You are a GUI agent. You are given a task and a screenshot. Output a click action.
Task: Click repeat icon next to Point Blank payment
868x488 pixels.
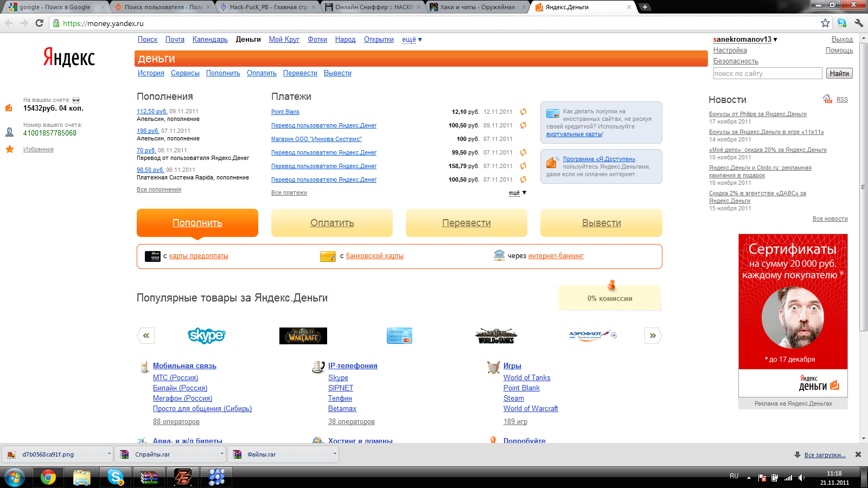(x=523, y=112)
